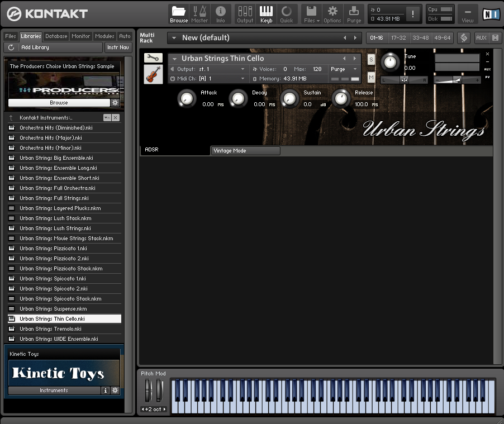Click the Pitch bend wheel
The width and height of the screenshot is (504, 424).
click(148, 390)
